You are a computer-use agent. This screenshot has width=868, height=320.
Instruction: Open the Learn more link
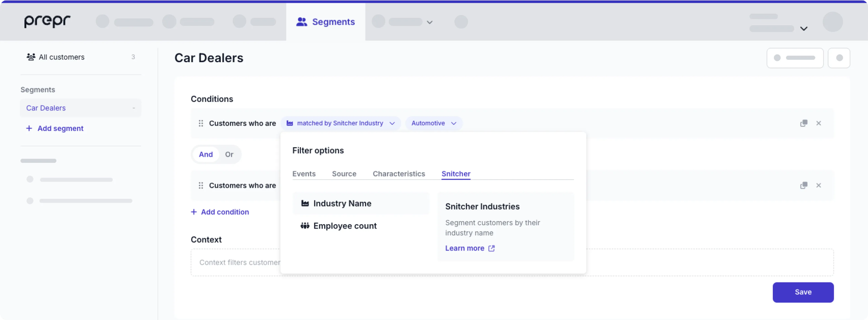[x=470, y=248]
